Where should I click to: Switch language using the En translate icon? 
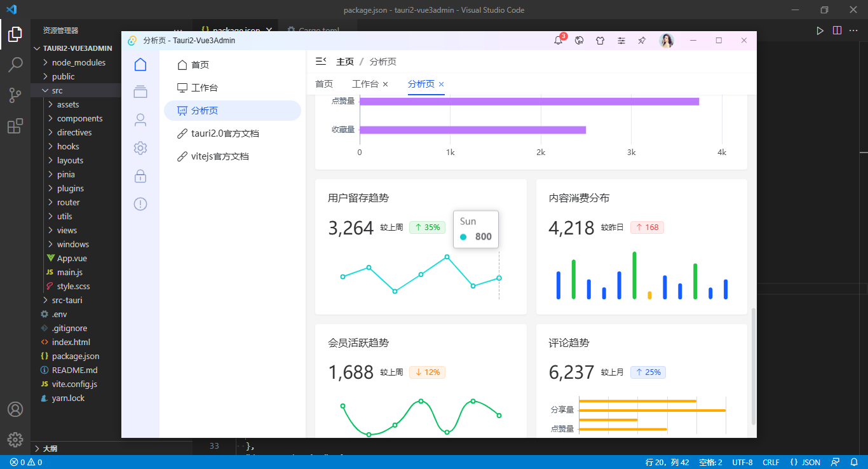point(579,39)
